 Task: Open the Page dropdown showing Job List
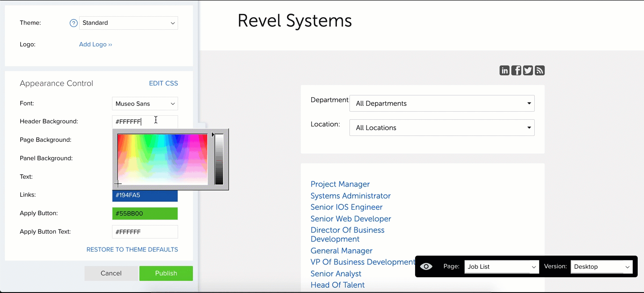501,266
